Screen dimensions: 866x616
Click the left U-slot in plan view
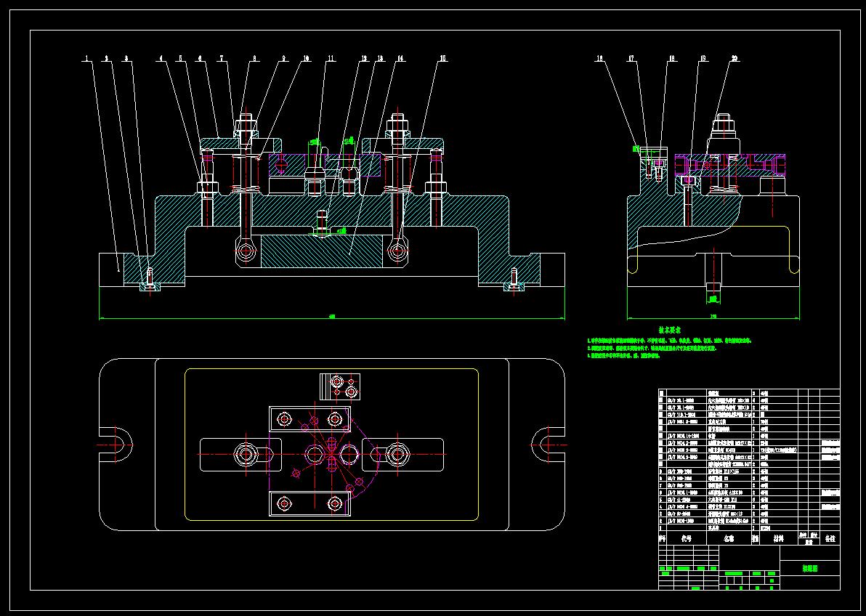[116, 445]
